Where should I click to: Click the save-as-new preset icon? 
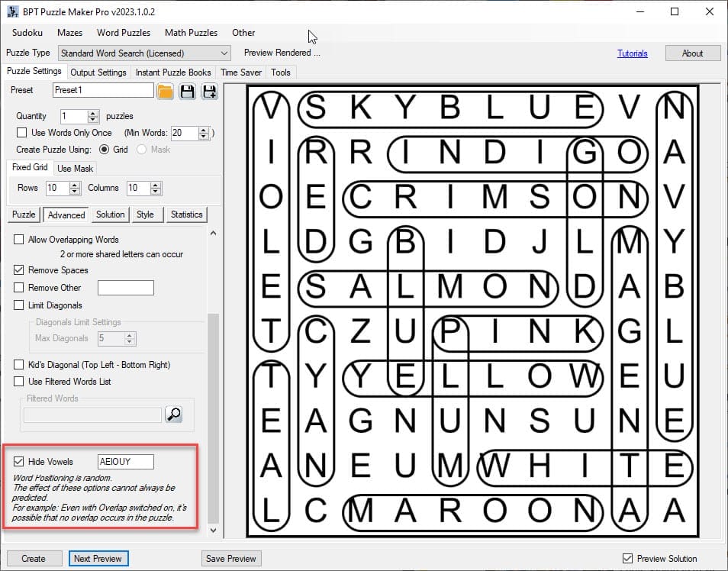[208, 92]
